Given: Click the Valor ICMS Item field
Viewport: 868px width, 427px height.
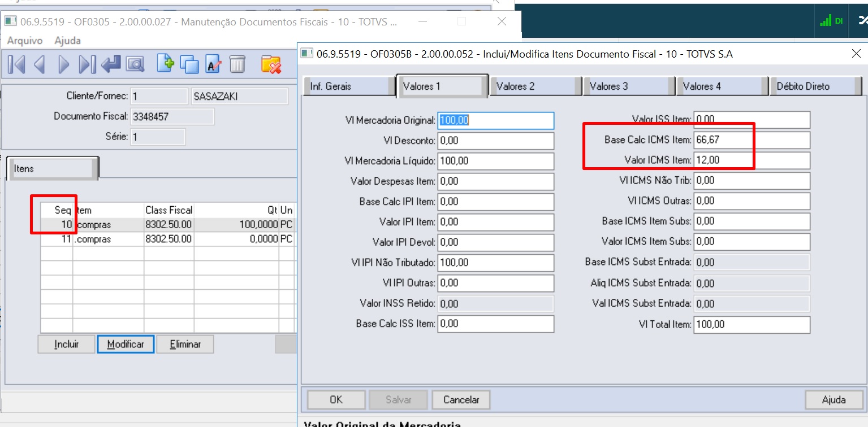Looking at the screenshot, I should tap(752, 160).
